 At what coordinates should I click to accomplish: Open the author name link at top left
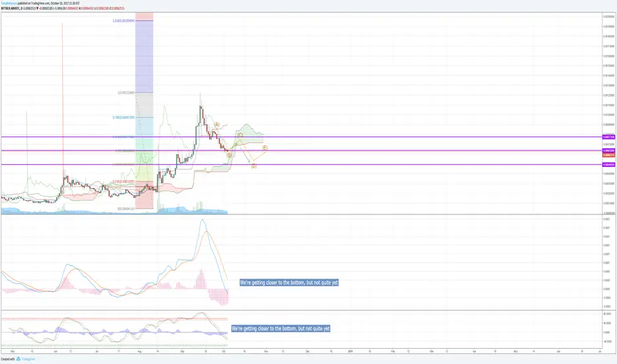click(x=9, y=3)
